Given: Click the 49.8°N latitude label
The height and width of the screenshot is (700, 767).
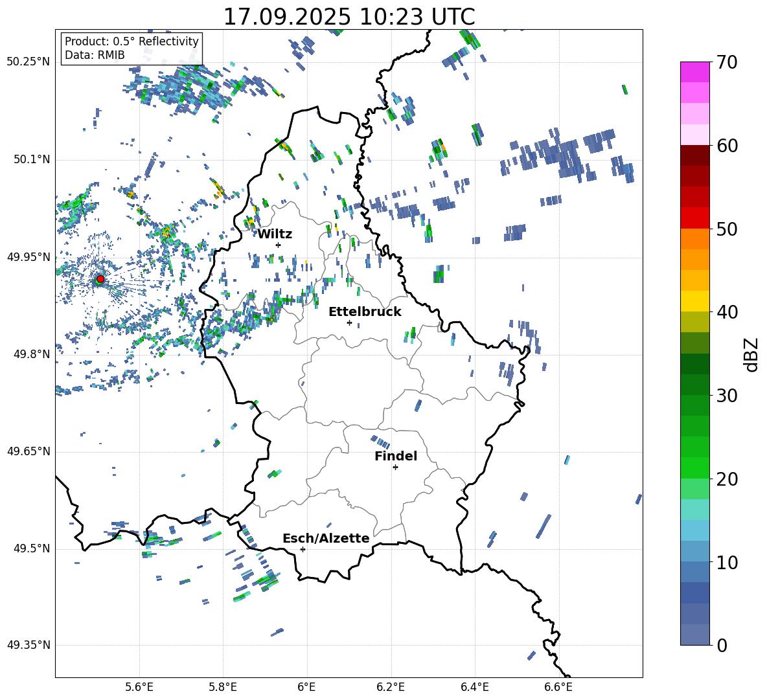Looking at the screenshot, I should click(x=31, y=354).
